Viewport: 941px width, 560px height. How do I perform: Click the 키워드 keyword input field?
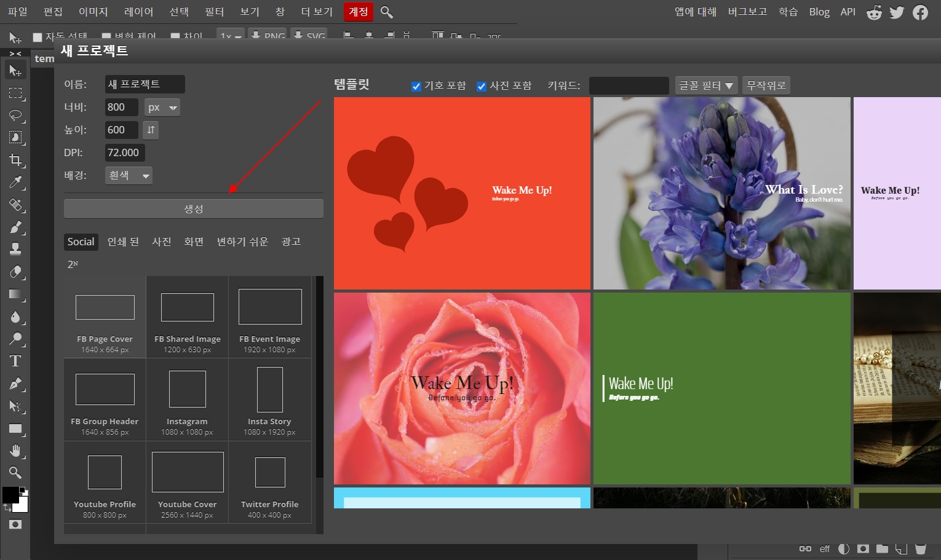(629, 85)
